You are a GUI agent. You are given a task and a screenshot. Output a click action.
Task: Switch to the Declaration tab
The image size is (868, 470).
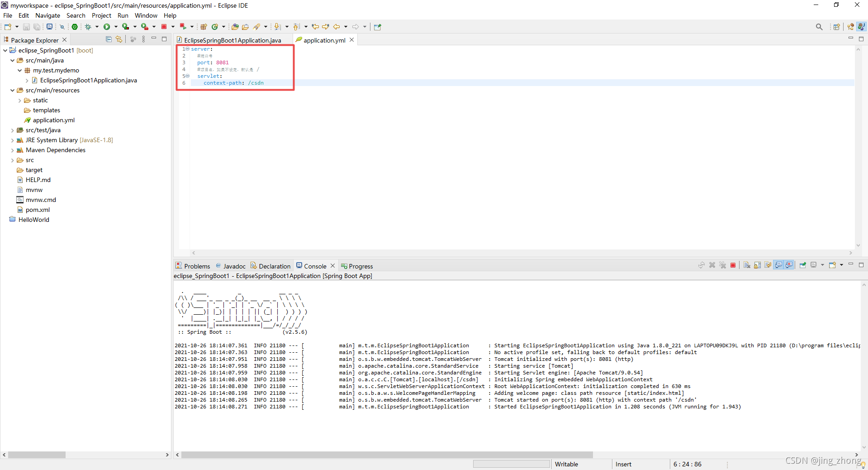tap(270, 266)
